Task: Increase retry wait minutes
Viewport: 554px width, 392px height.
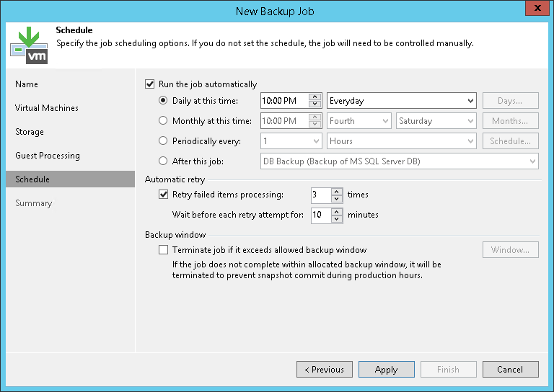Action: tap(337, 211)
